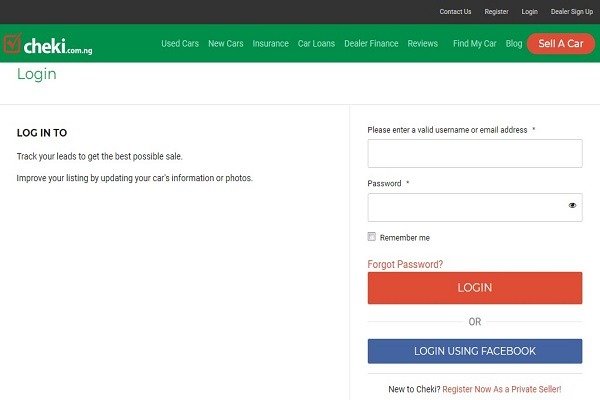Click the Cheki.com.ng logo
Image resolution: width=600 pixels, height=400 pixels.
pos(48,44)
